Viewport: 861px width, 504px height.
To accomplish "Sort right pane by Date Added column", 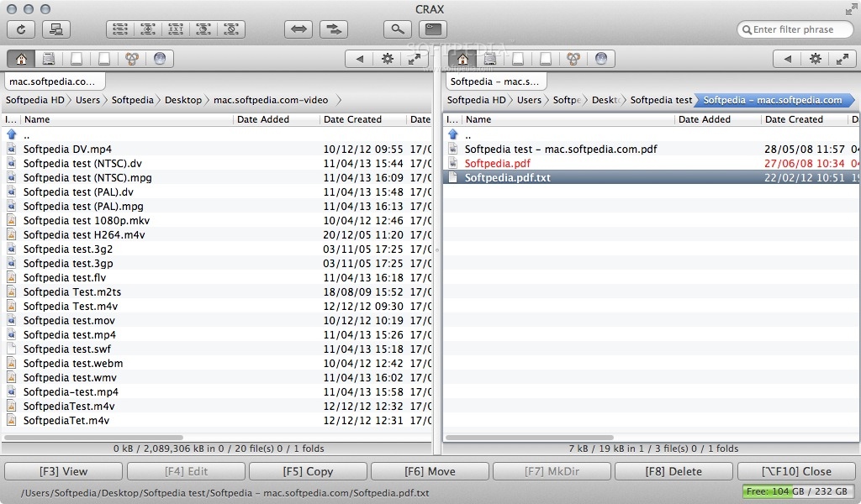I will click(x=718, y=119).
